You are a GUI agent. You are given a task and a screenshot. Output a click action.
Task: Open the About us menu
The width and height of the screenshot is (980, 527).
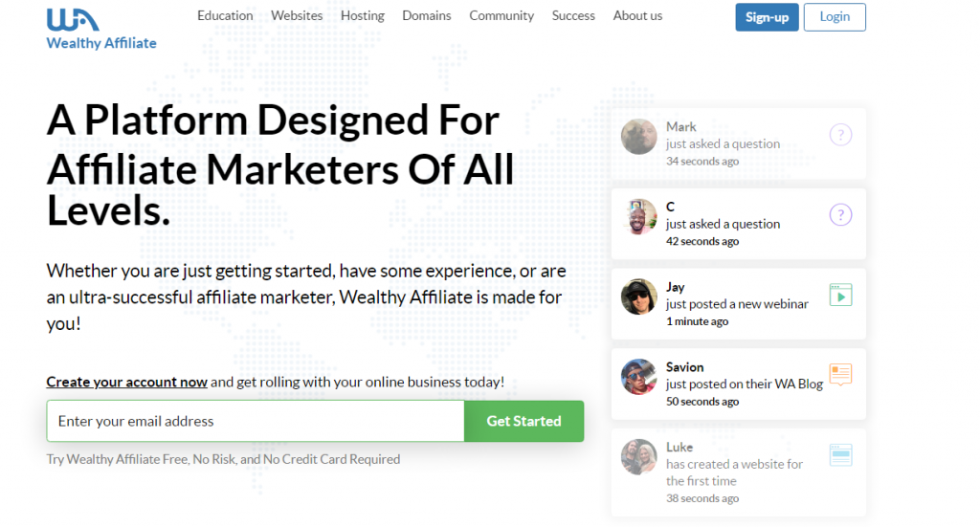(637, 16)
